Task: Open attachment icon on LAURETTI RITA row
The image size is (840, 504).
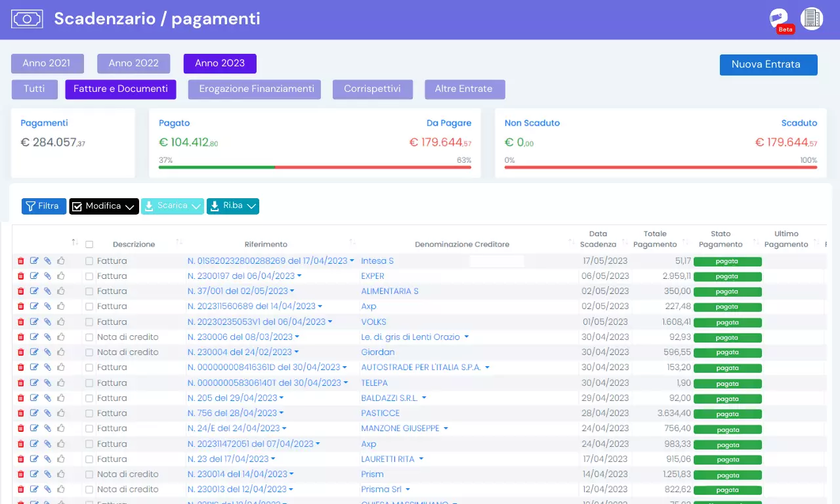Action: click(47, 459)
